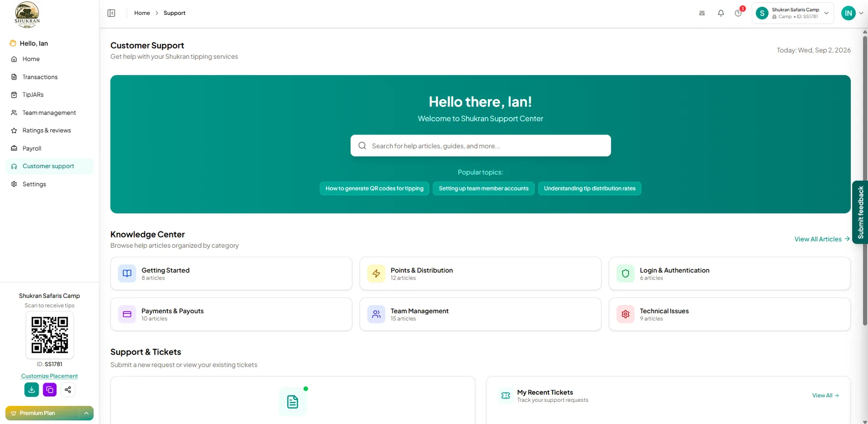868x424 pixels.
Task: Expand the Shukran Safaris Camp switcher chevron
Action: click(827, 13)
